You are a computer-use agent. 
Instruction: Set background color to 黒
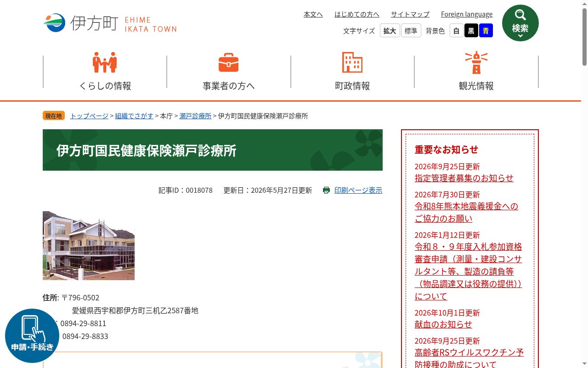tap(471, 30)
